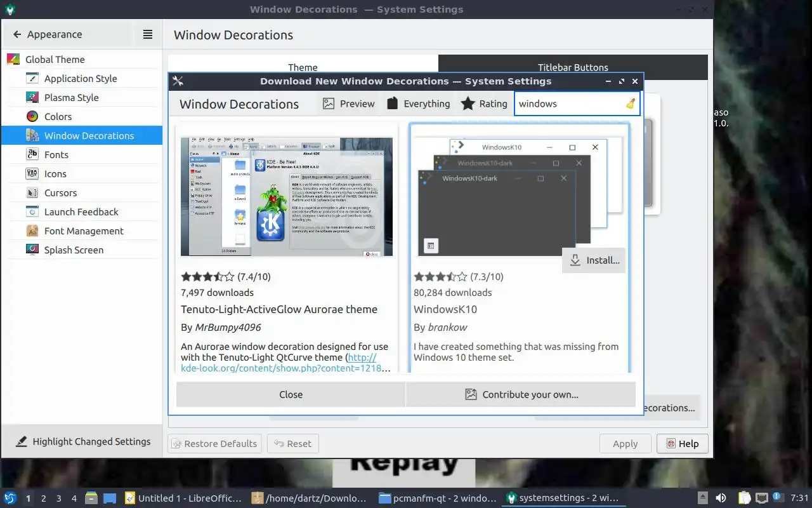This screenshot has width=812, height=508.
Task: Switch to virtual desktop 3
Action: pyautogui.click(x=59, y=498)
